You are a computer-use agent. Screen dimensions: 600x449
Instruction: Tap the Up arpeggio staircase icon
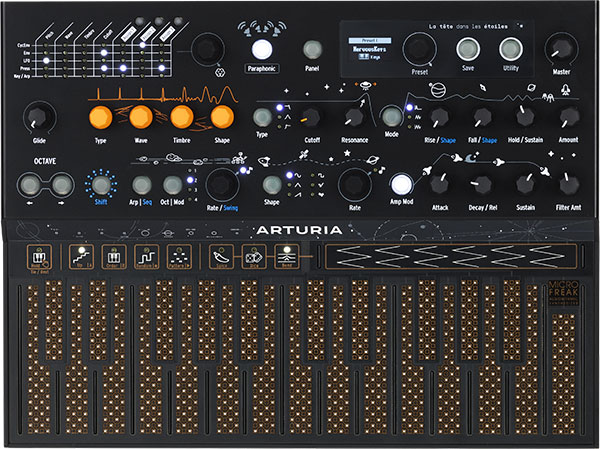point(82,256)
